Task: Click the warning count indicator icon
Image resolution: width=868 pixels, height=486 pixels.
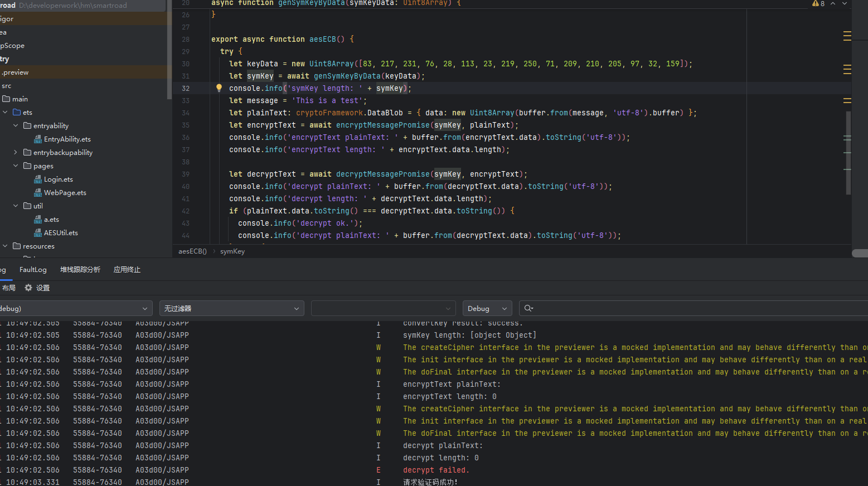Action: (816, 3)
